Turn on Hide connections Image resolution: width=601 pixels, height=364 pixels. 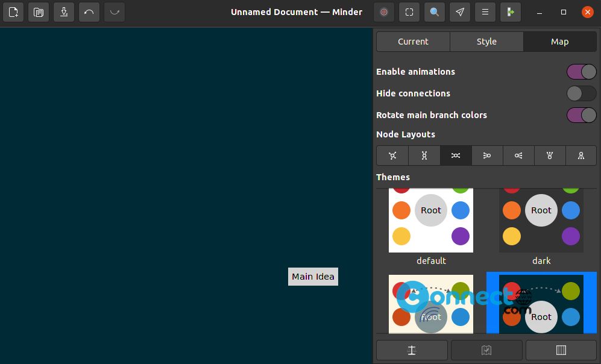tap(581, 93)
